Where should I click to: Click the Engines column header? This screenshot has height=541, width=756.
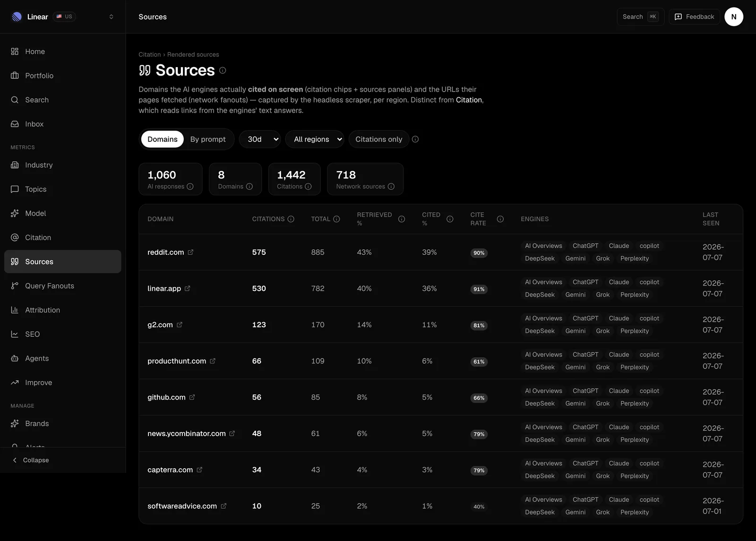click(535, 219)
